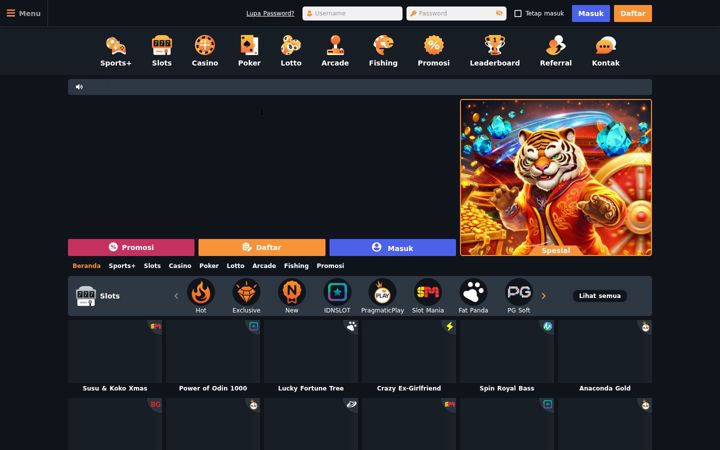Viewport: 720px width, 450px height.
Task: Switch to the Casino tab below banner
Action: [x=180, y=266]
